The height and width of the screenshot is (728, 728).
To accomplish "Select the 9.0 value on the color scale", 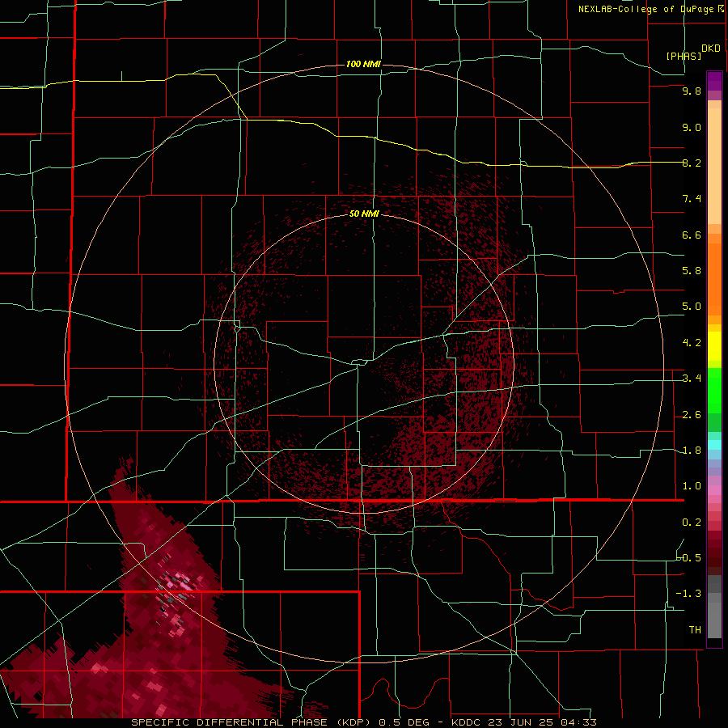I will 692,127.
